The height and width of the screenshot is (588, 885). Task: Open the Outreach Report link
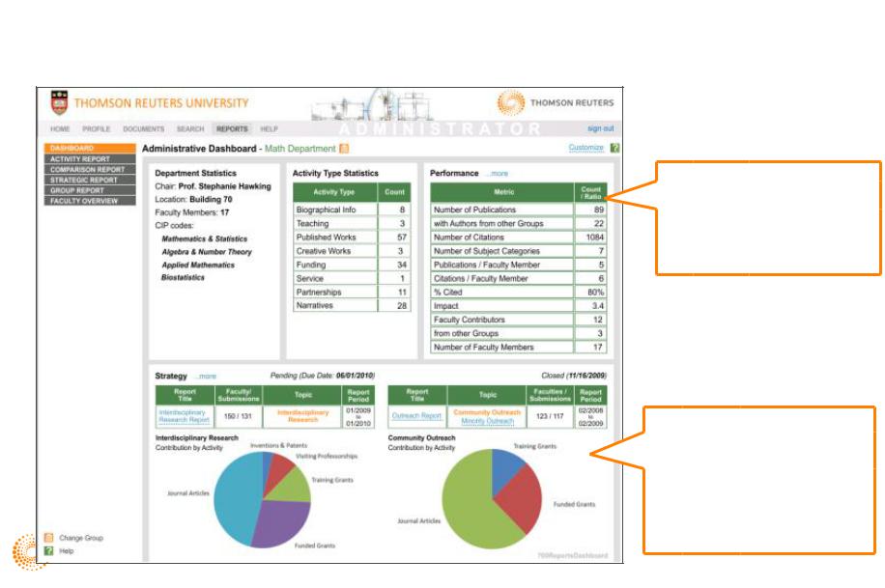pyautogui.click(x=416, y=416)
